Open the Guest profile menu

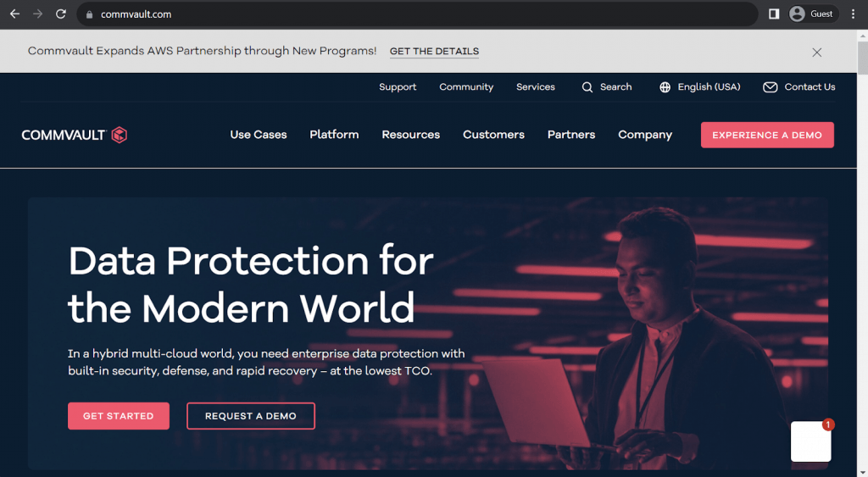(x=812, y=14)
